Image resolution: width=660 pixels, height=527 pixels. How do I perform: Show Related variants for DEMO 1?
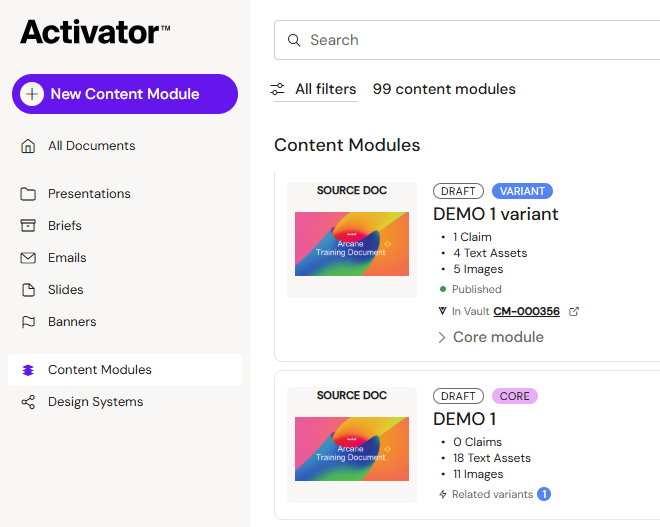(x=495, y=494)
